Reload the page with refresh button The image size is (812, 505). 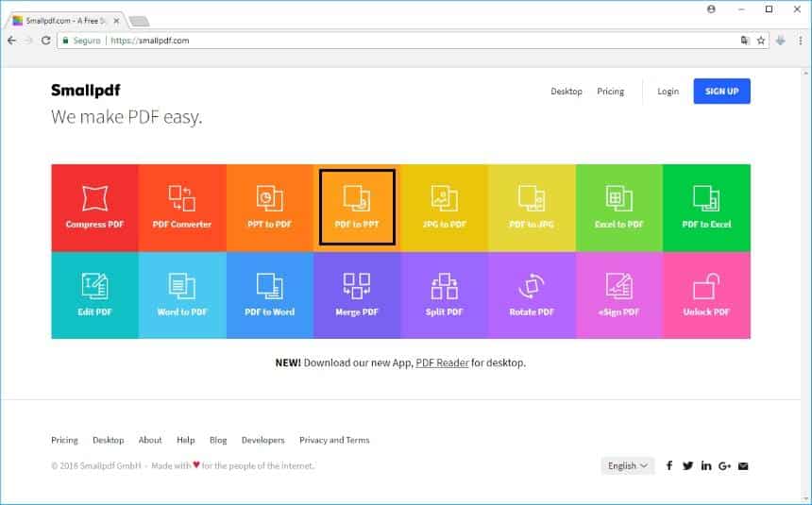coord(45,41)
